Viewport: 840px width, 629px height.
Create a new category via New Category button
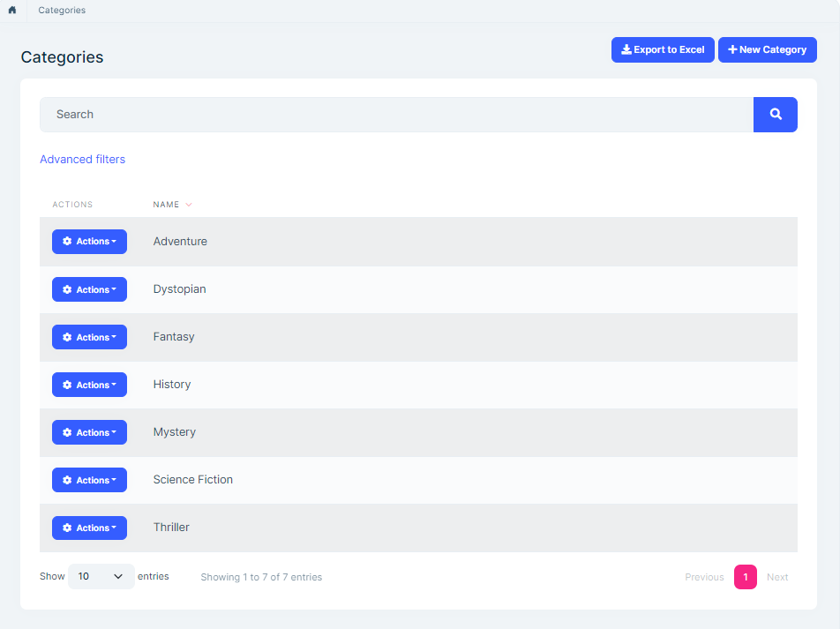(x=767, y=49)
